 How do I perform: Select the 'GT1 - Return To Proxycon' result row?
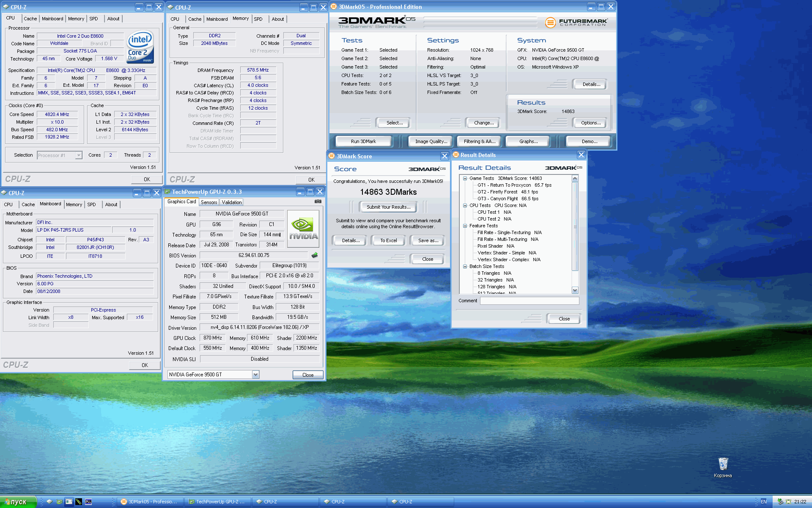click(x=514, y=185)
